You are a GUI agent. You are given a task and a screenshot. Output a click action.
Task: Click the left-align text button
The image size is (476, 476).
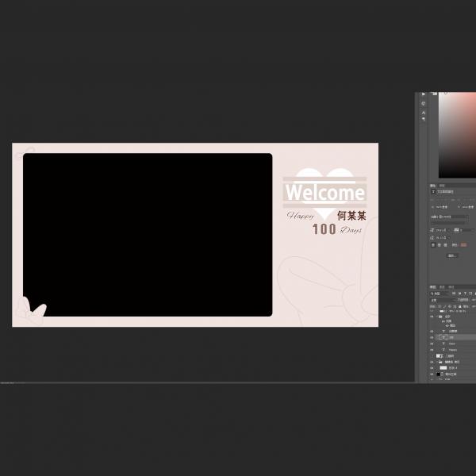434,244
